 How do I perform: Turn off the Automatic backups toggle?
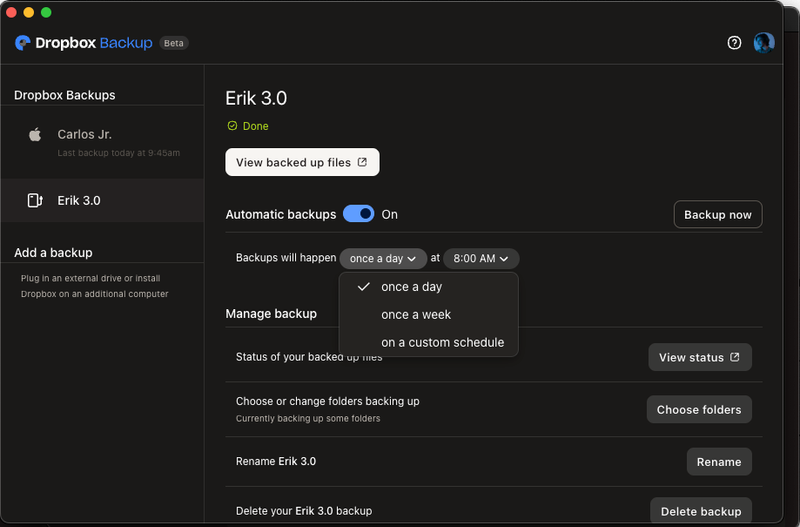click(x=358, y=214)
